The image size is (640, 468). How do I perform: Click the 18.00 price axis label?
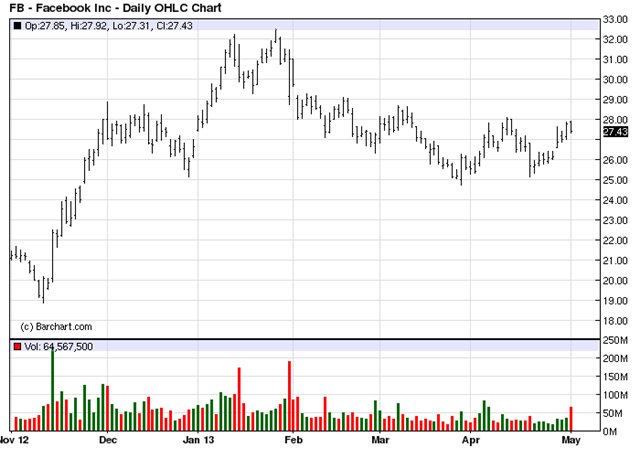pos(616,321)
